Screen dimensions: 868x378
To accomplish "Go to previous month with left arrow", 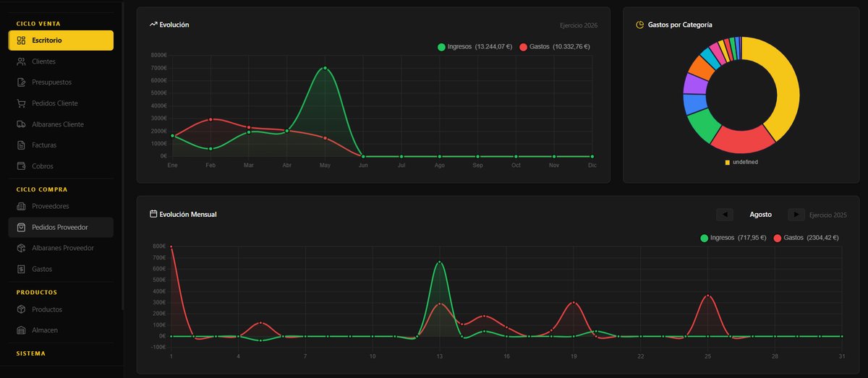I will click(725, 215).
